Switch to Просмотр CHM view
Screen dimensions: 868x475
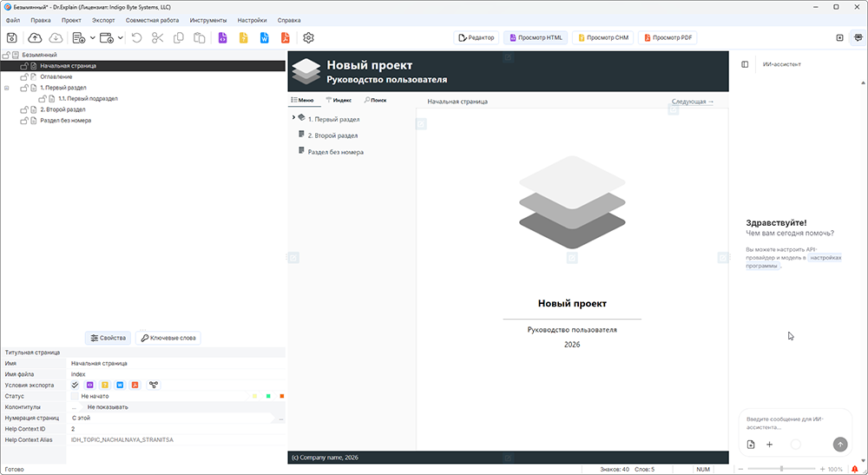(x=603, y=37)
